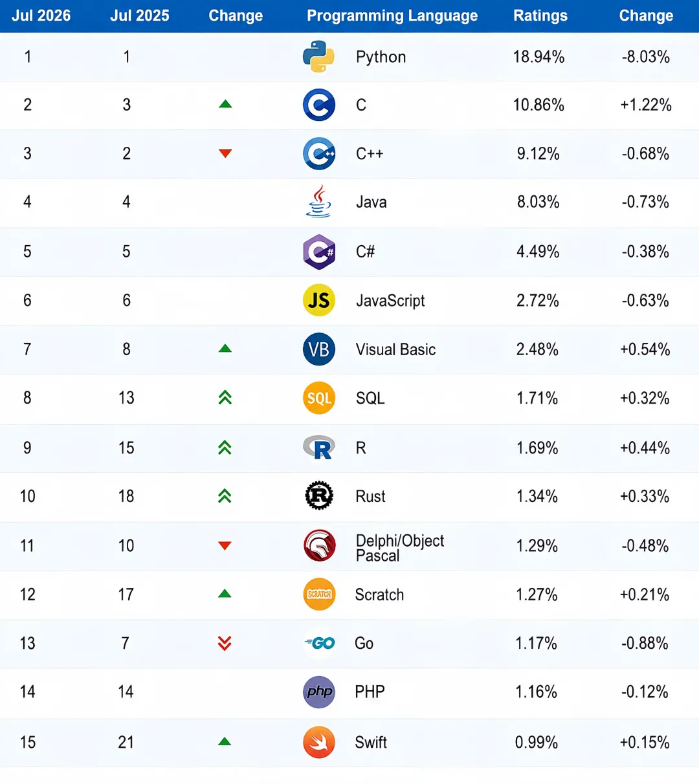Click the C# purple hexagon icon
699x784 pixels.
[319, 252]
